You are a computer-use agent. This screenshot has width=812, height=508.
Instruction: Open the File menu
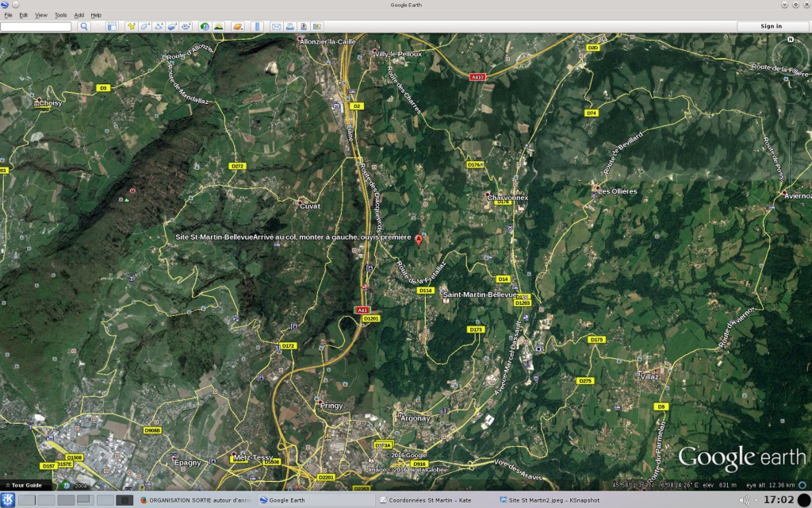[x=8, y=15]
